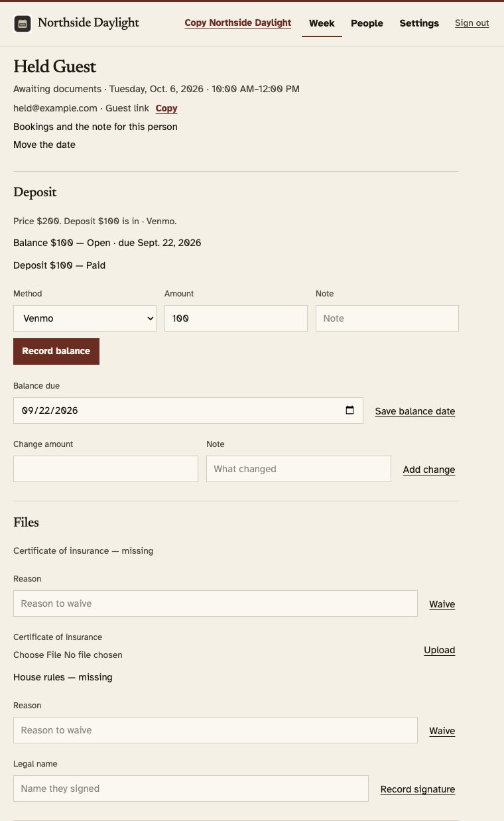The width and height of the screenshot is (504, 821).
Task: Open the Settings tab
Action: click(x=419, y=23)
